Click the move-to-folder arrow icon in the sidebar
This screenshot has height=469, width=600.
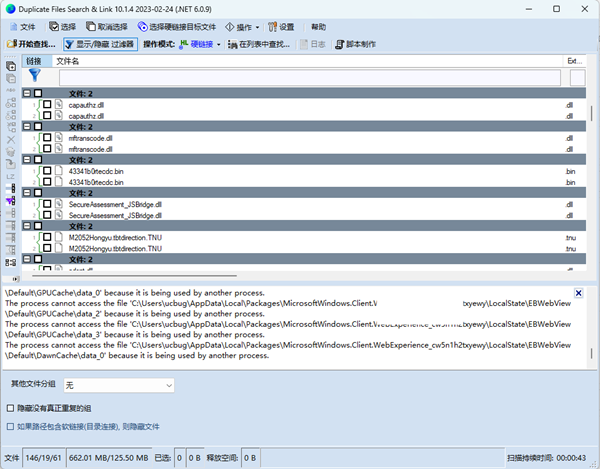click(11, 164)
